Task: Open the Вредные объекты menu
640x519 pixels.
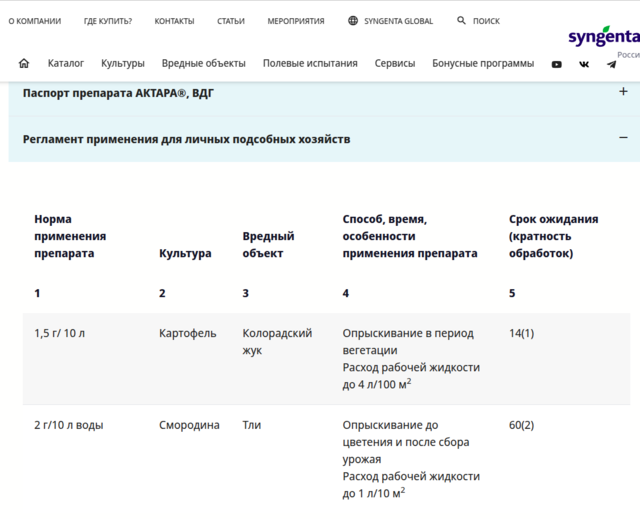Action: [204, 63]
